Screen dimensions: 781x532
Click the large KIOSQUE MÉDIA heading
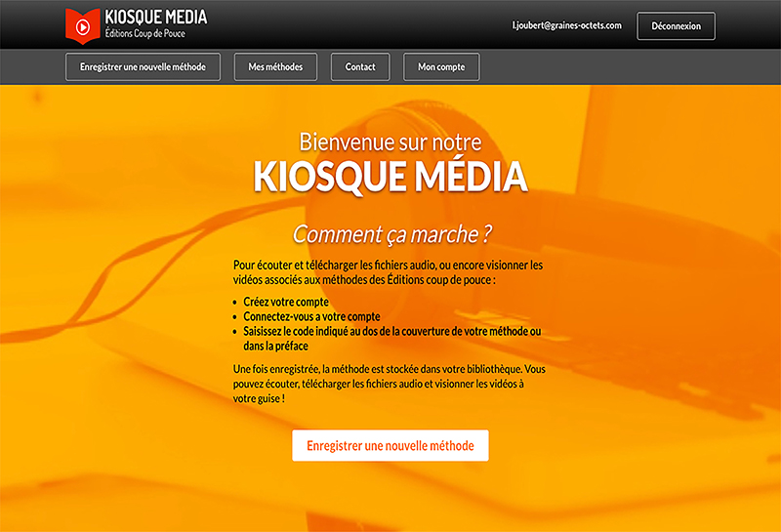390,177
